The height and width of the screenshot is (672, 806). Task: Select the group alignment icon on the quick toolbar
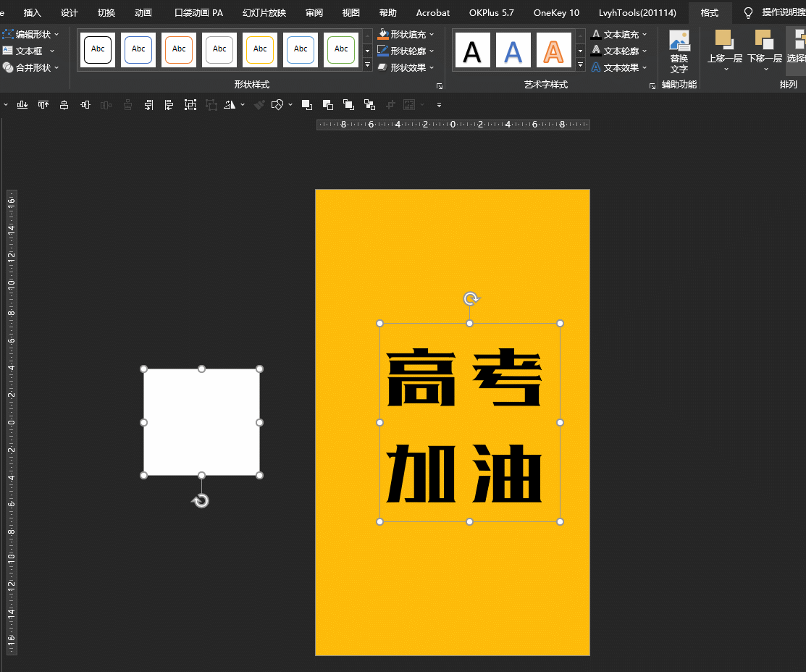(190, 104)
